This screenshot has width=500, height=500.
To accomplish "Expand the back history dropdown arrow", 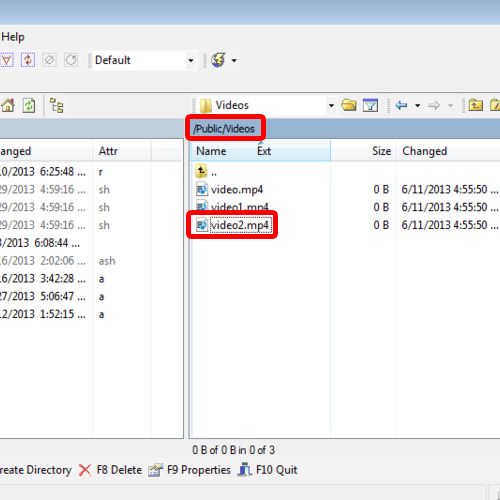I will [x=417, y=106].
